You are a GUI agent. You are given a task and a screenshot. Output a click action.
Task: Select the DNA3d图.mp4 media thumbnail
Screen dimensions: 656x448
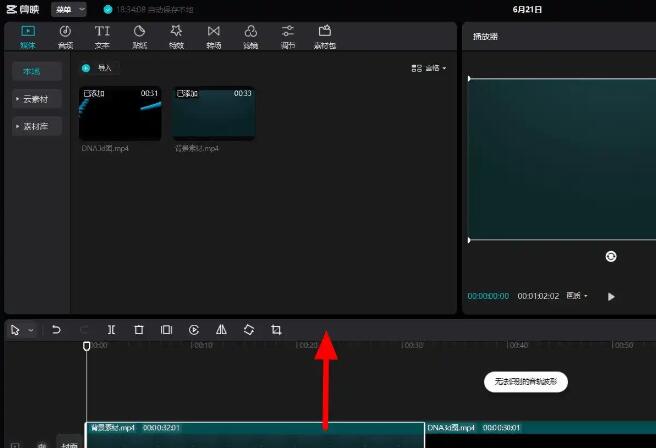[120, 113]
